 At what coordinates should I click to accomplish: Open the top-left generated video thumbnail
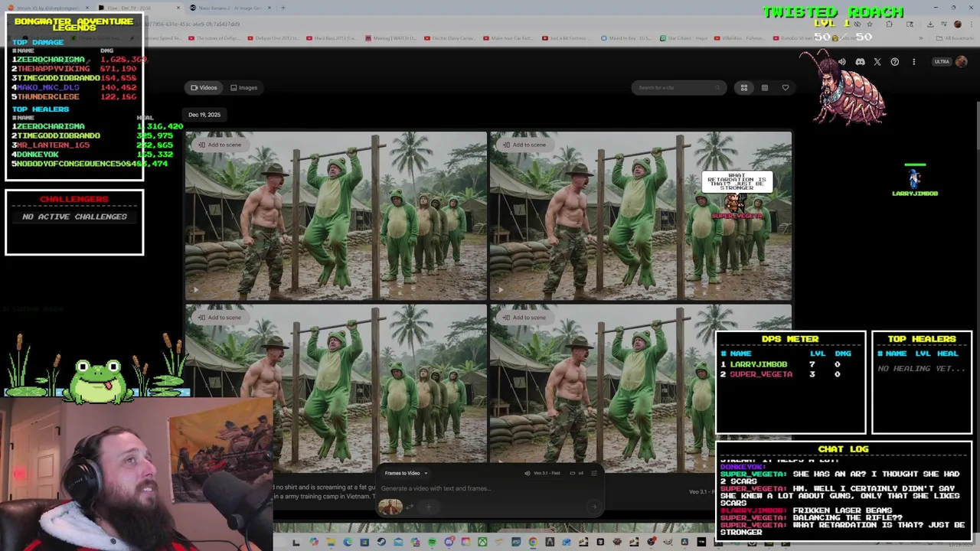click(x=335, y=216)
